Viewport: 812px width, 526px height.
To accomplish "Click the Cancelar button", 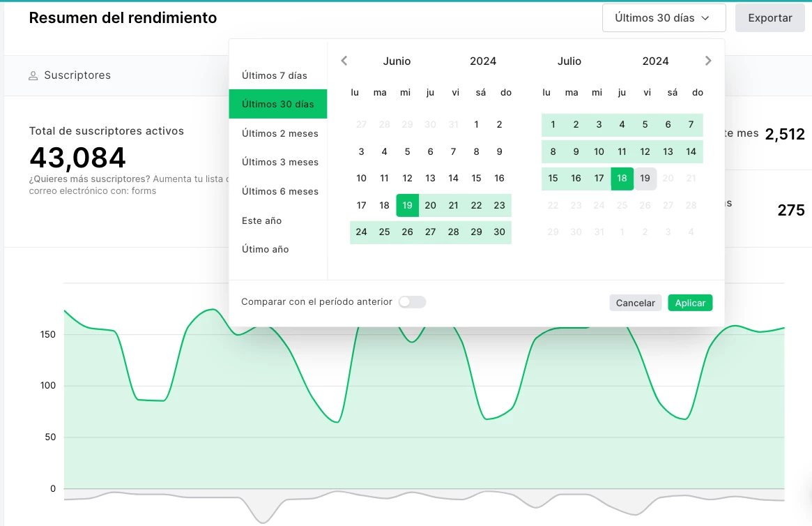I will point(635,303).
